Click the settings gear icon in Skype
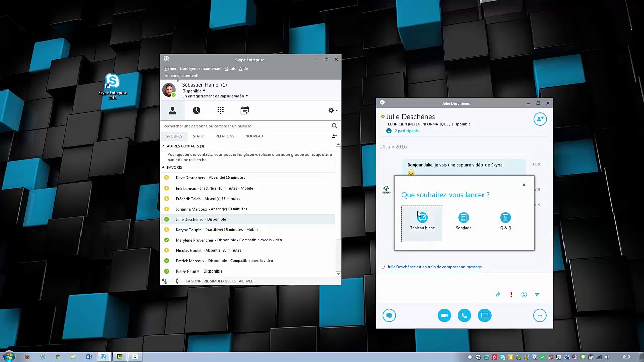The image size is (644, 362). pyautogui.click(x=331, y=110)
